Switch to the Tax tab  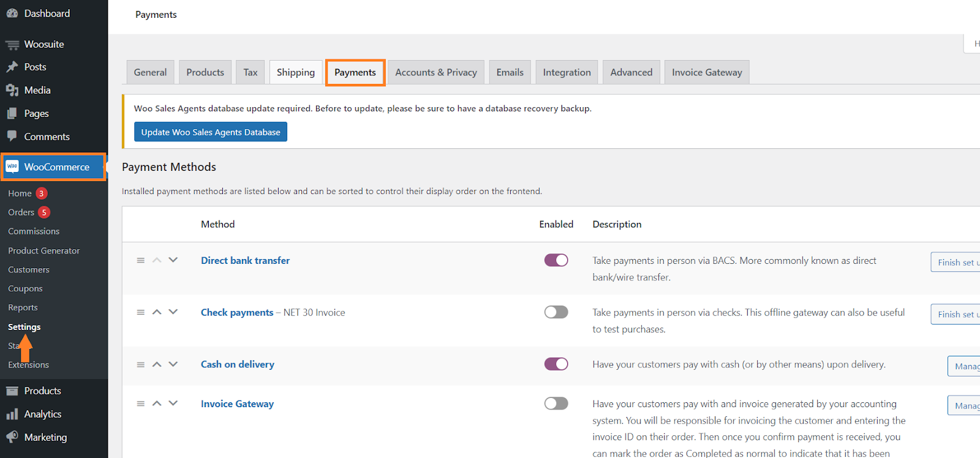pos(251,72)
